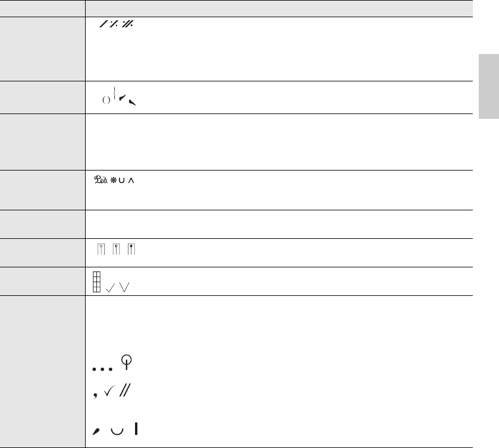This screenshot has width=499, height=448.
Task: Select the asterisk pedal release symbol
Action: (x=112, y=181)
